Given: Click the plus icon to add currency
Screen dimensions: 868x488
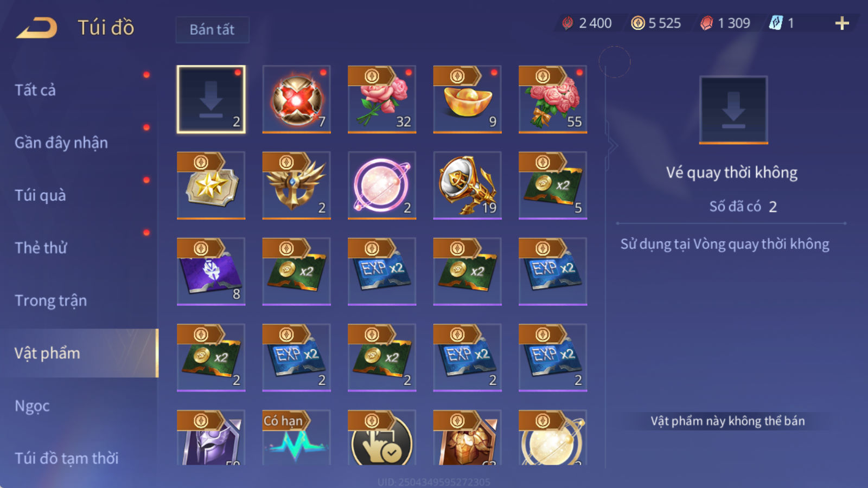Looking at the screenshot, I should (x=842, y=23).
